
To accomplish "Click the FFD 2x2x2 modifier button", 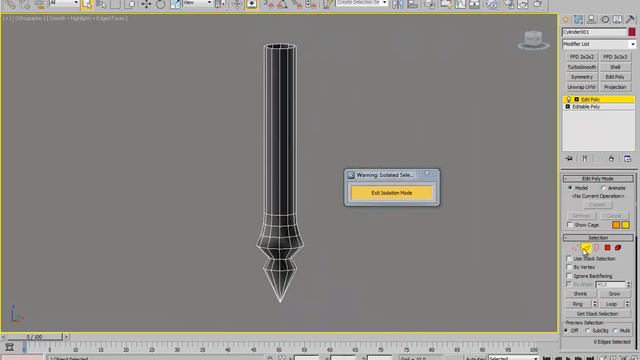I will (x=582, y=57).
